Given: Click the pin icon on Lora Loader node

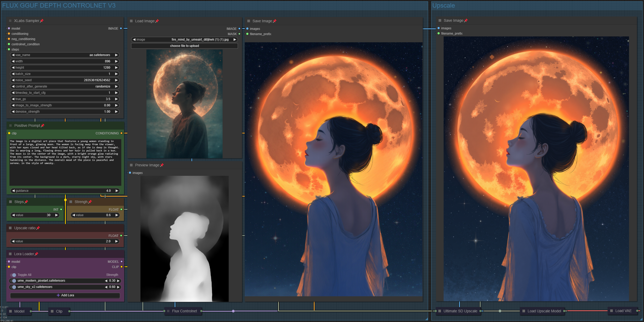Looking at the screenshot, I should (36, 254).
